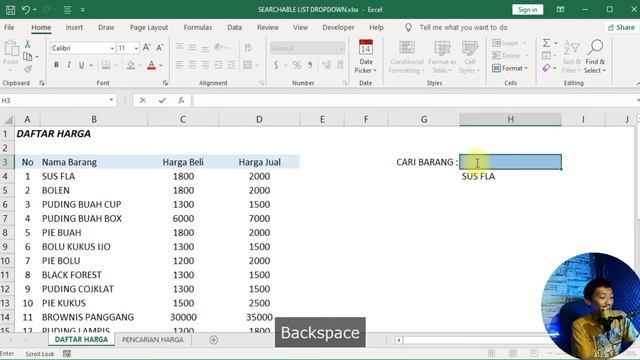The width and height of the screenshot is (640, 360).
Task: Switch to the Developer tab
Action: 338,27
